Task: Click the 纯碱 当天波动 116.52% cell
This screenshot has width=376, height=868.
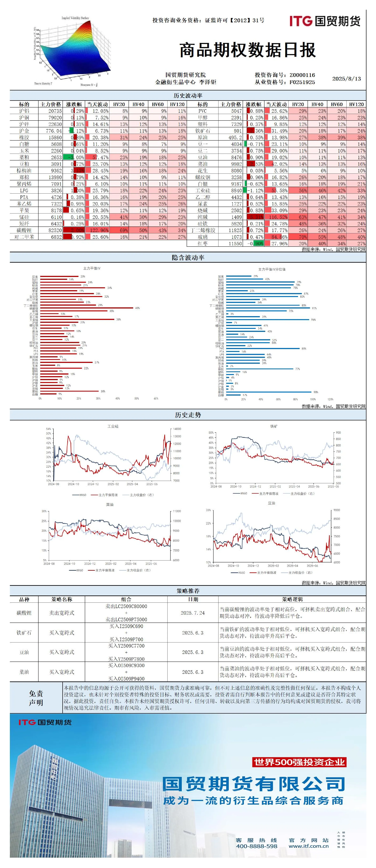Action: click(x=276, y=217)
